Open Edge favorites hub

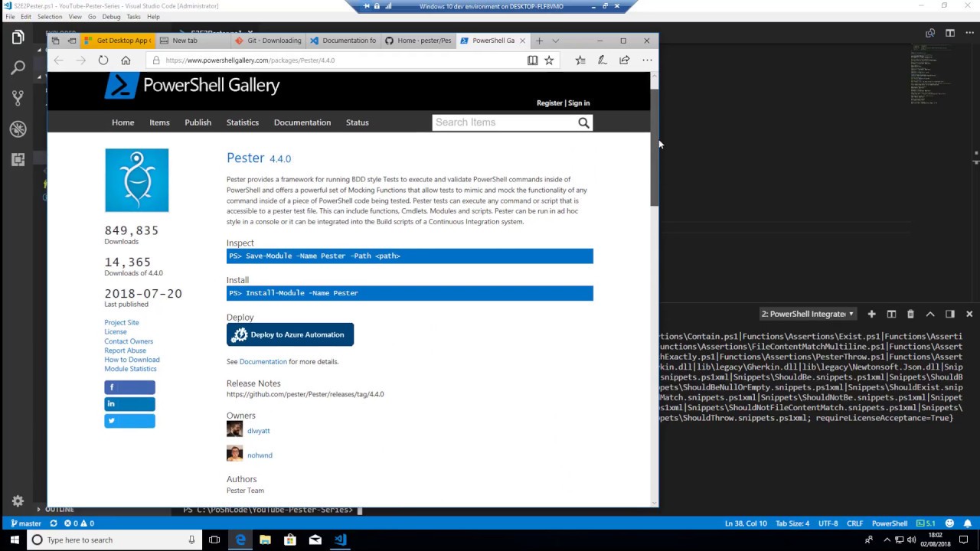point(580,60)
